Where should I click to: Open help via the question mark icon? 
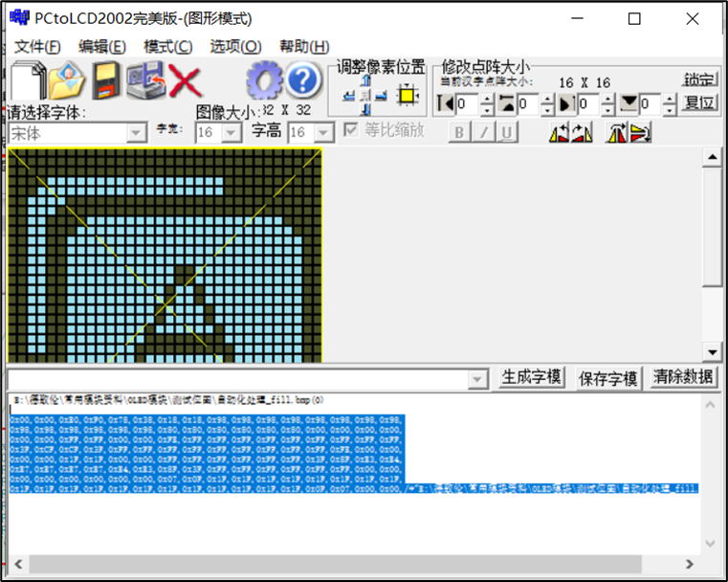[x=303, y=80]
